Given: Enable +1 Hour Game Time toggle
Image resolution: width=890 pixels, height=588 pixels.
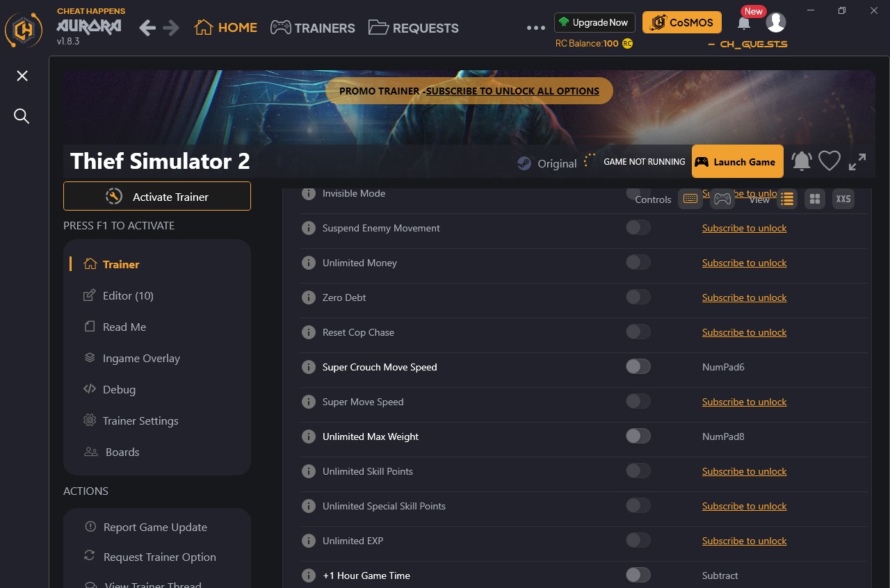Looking at the screenshot, I should coord(638,575).
